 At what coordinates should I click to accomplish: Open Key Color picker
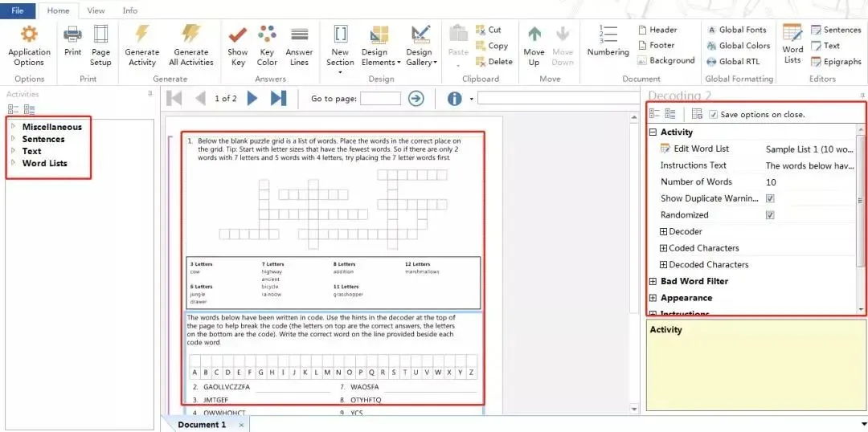pyautogui.click(x=267, y=35)
